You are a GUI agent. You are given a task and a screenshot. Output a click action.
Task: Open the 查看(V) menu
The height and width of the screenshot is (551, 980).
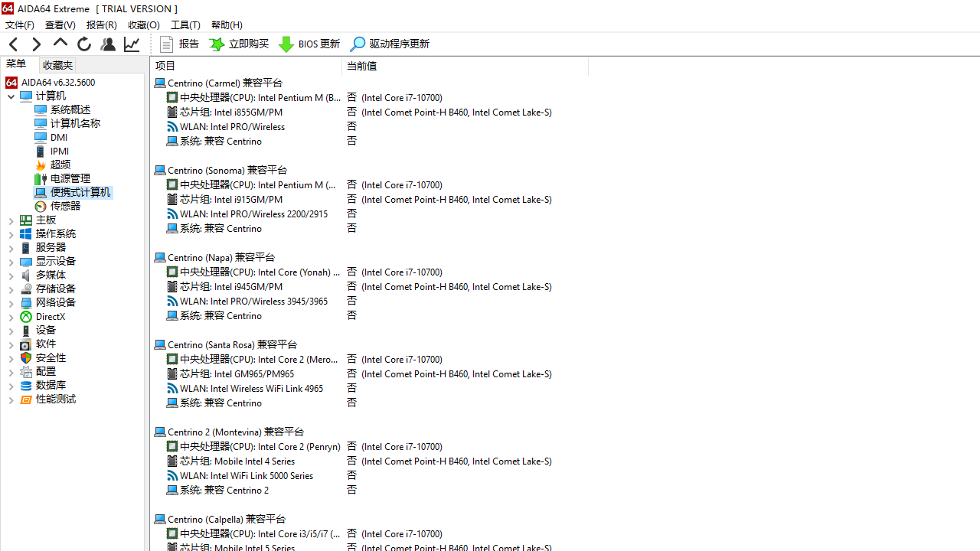tap(60, 25)
